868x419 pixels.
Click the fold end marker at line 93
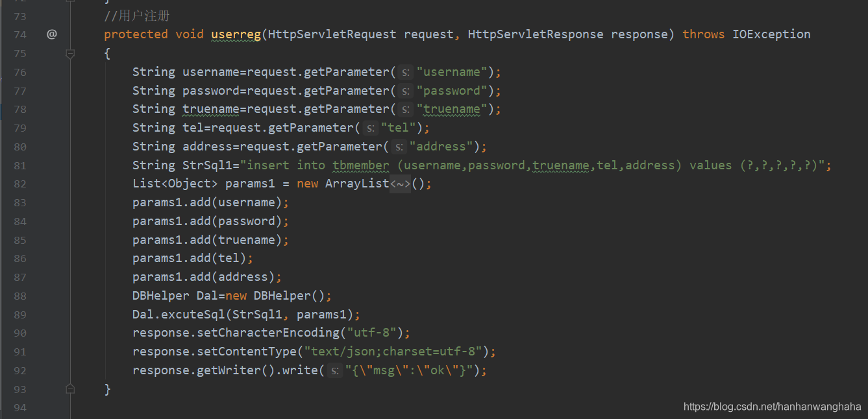tap(70, 389)
